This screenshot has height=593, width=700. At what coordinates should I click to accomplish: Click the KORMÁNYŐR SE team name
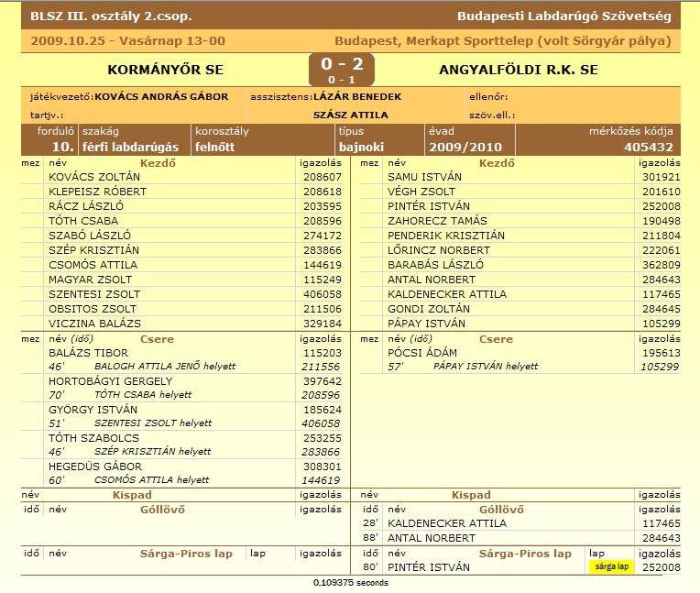[165, 70]
